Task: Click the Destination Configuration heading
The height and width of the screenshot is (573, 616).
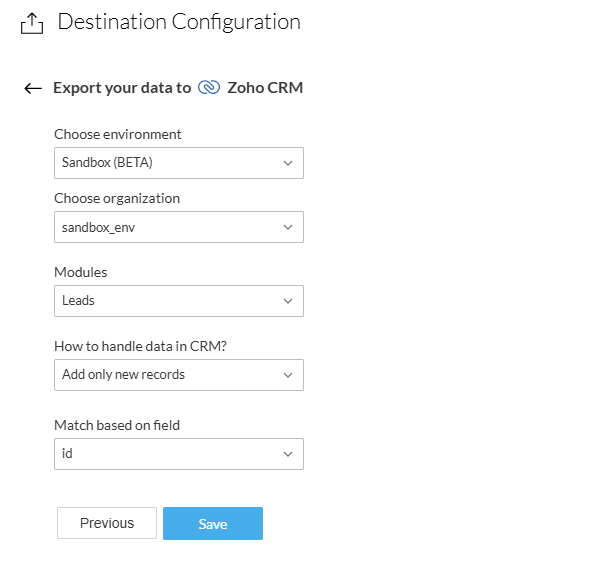Action: click(179, 22)
